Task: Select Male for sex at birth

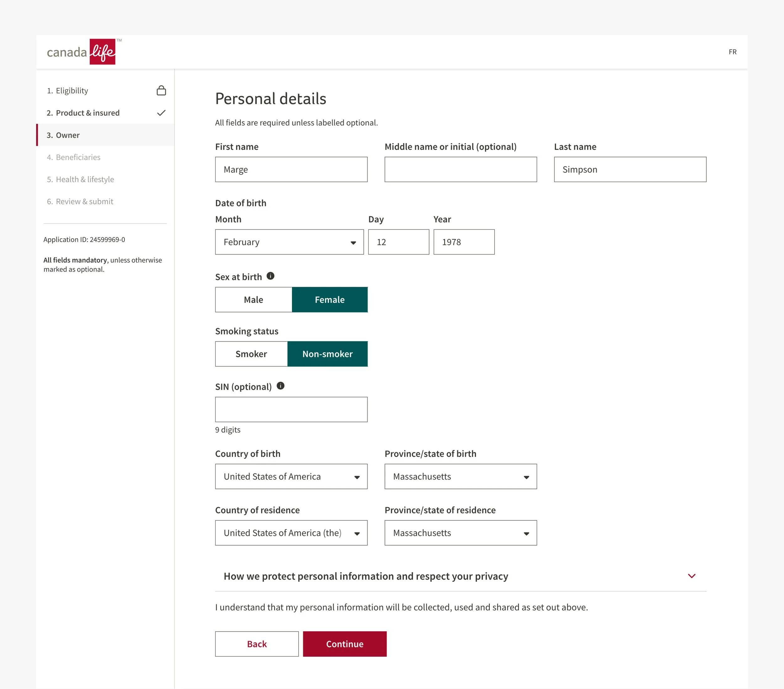Action: pyautogui.click(x=253, y=299)
